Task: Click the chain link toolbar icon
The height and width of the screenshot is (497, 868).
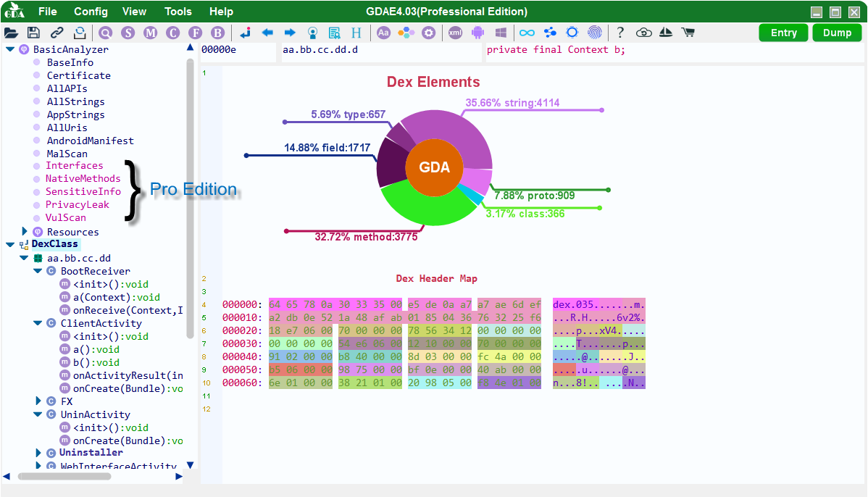Action: click(x=57, y=33)
